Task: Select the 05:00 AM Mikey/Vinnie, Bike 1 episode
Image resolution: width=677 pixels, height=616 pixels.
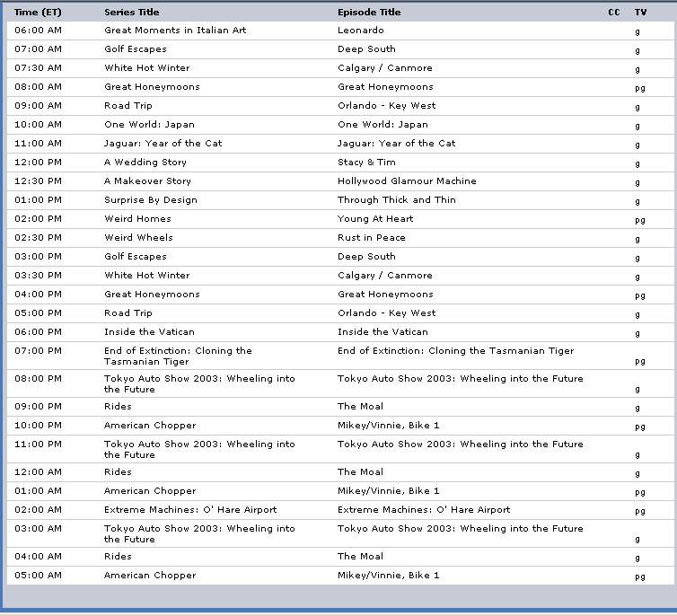Action: 389,576
